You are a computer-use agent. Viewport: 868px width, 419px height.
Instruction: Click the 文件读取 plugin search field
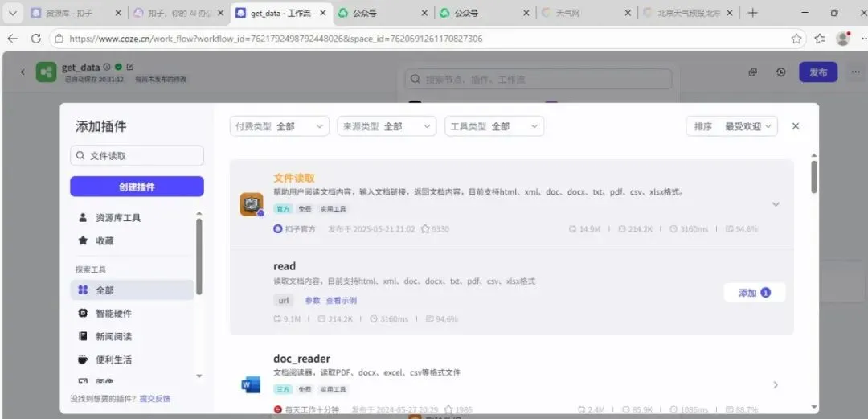[x=137, y=156]
